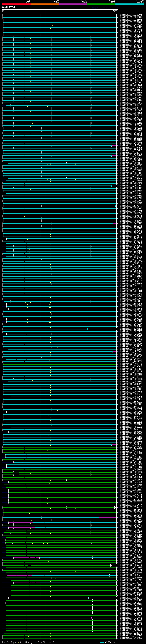
Task: Click alignment bar of hit UniRef100_Q4F6W9
Action: [60, 223]
